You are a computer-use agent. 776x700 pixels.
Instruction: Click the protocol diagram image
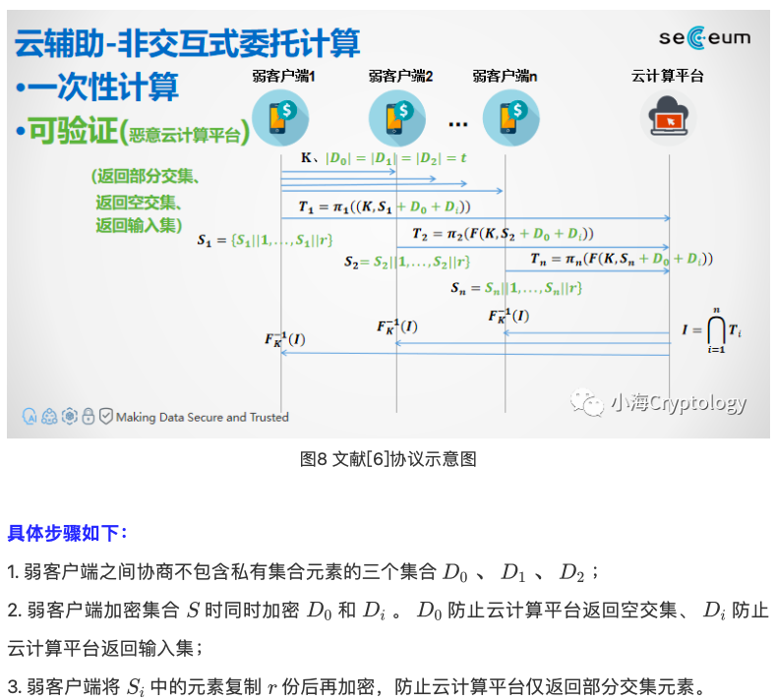pos(388,224)
